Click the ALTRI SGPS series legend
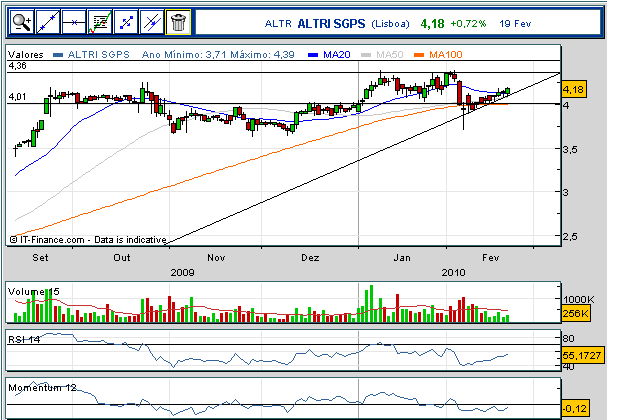 pos(98,54)
